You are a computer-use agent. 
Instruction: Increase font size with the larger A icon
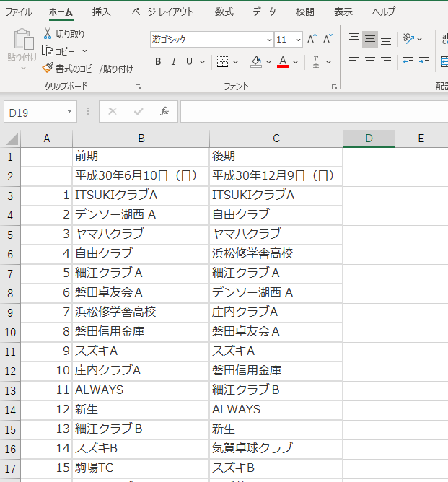pos(312,40)
